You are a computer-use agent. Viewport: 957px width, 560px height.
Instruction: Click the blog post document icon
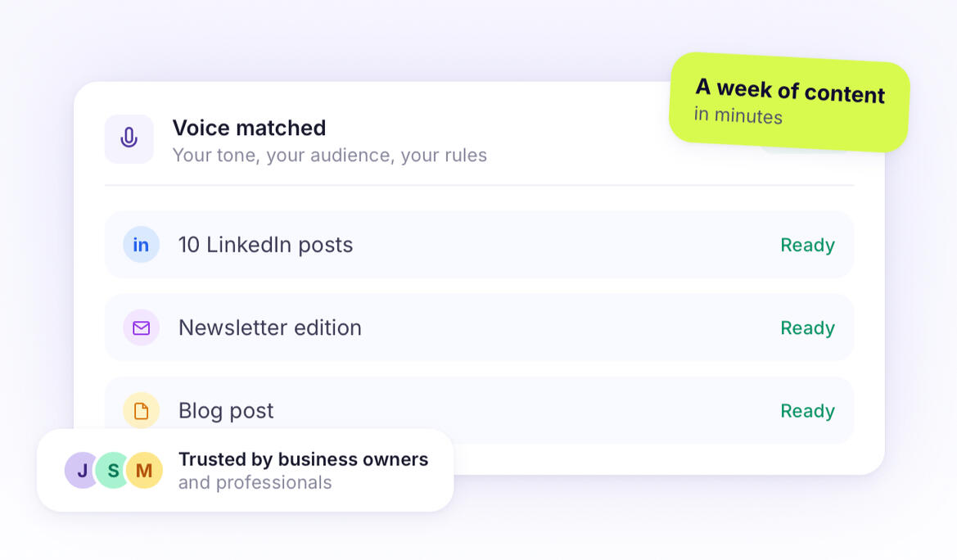click(141, 410)
